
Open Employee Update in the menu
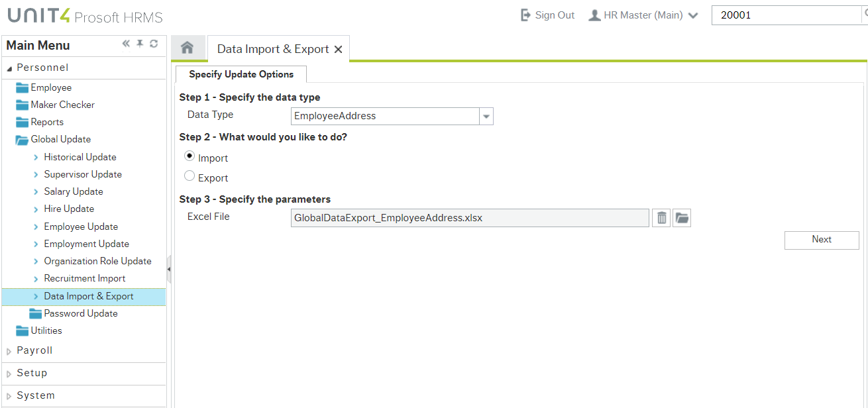(x=81, y=227)
